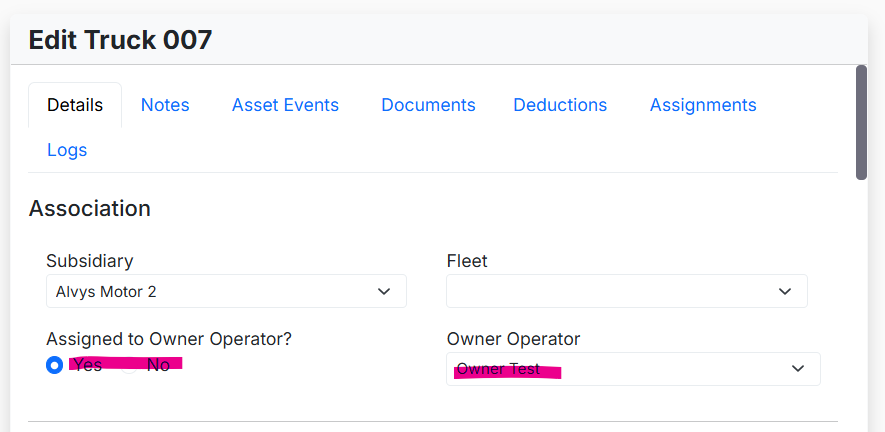Image resolution: width=885 pixels, height=432 pixels.
Task: Click the Edit Truck 007 title
Action: click(120, 40)
